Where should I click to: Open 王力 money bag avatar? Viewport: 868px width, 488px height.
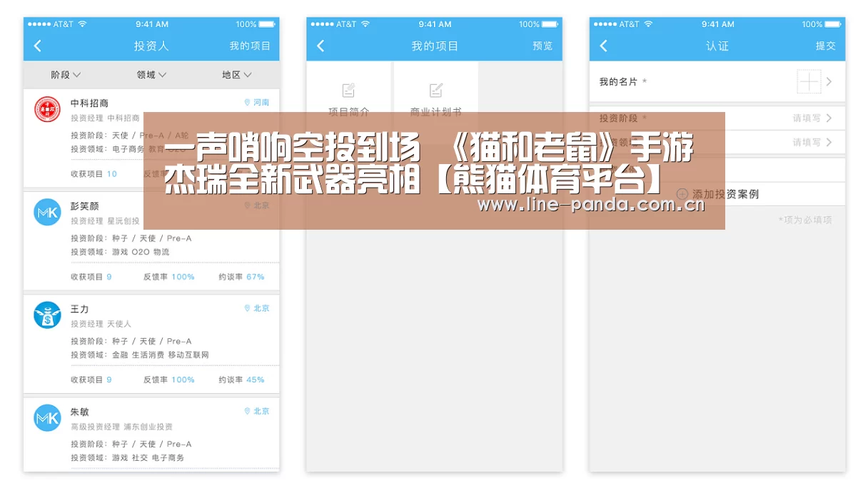tap(48, 315)
